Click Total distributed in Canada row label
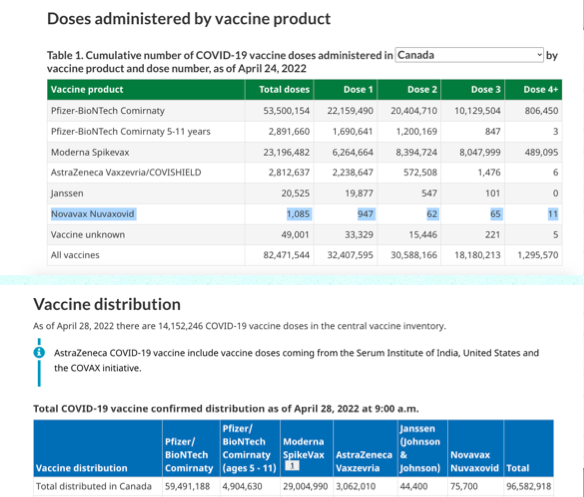Viewport: 584px width, 497px height. [x=94, y=486]
